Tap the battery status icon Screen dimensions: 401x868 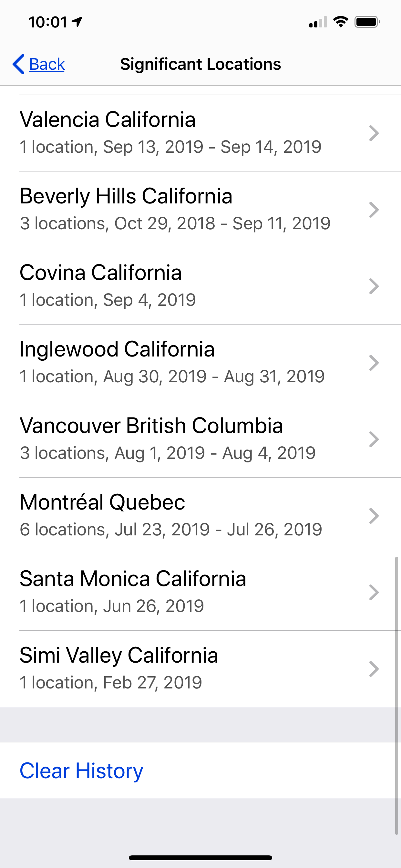pos(367,22)
